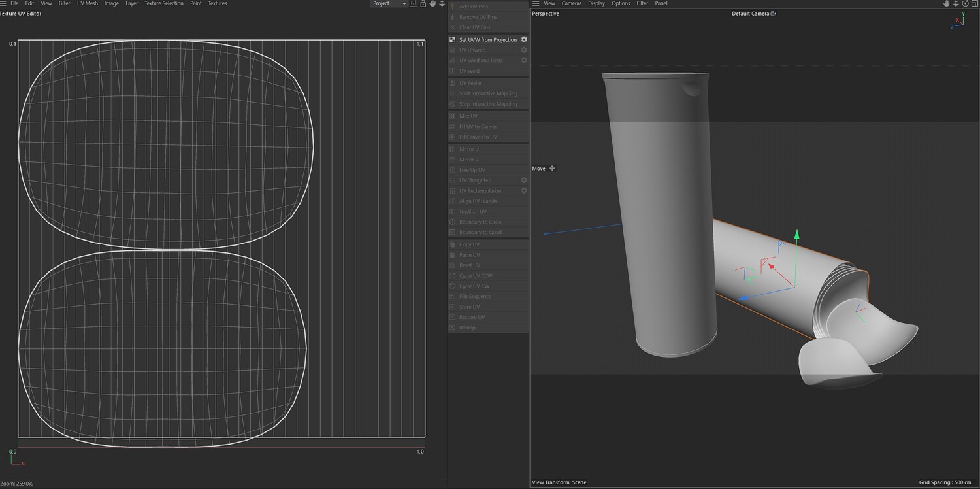
Task: Click the lock icon in UV editor toolbar
Action: 423,4
